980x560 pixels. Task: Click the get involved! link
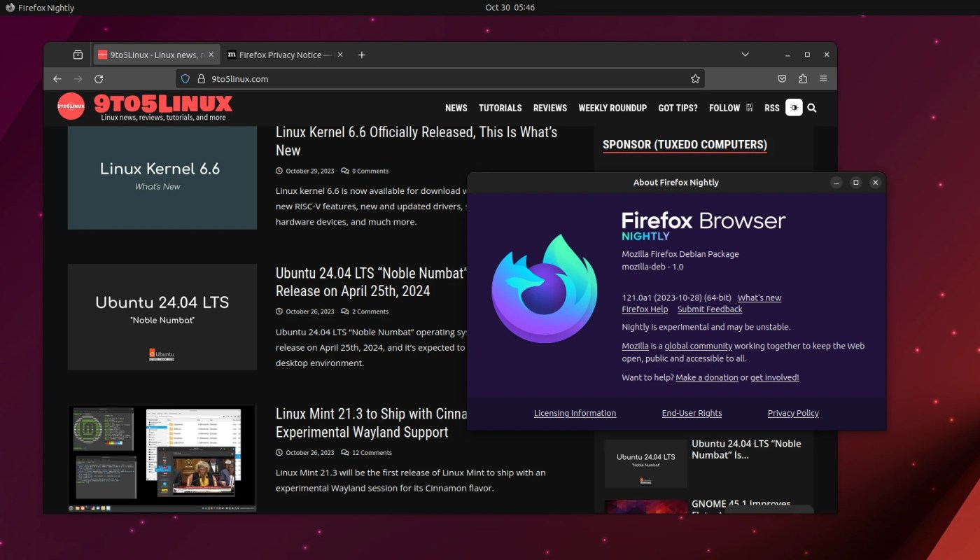[x=774, y=377]
